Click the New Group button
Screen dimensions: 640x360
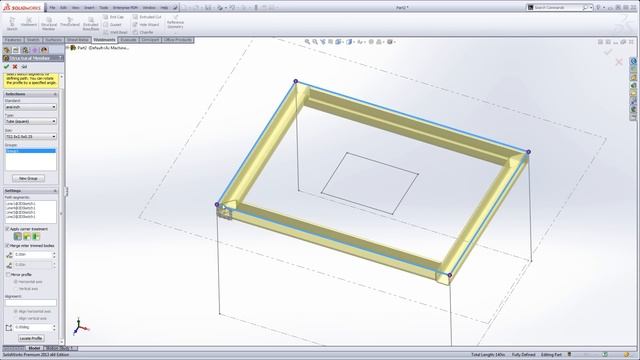pos(28,178)
